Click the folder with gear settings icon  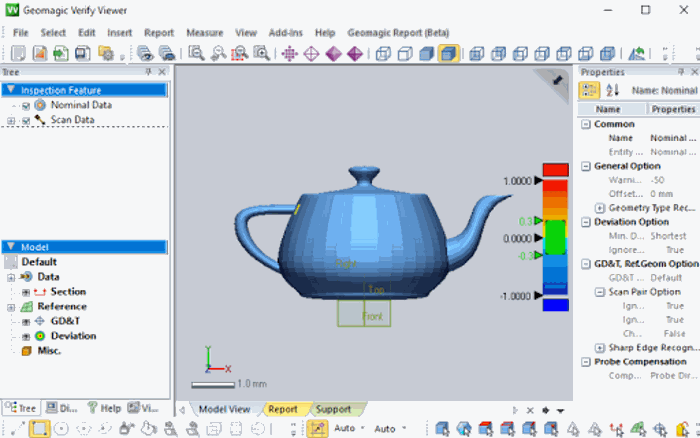click(105, 54)
